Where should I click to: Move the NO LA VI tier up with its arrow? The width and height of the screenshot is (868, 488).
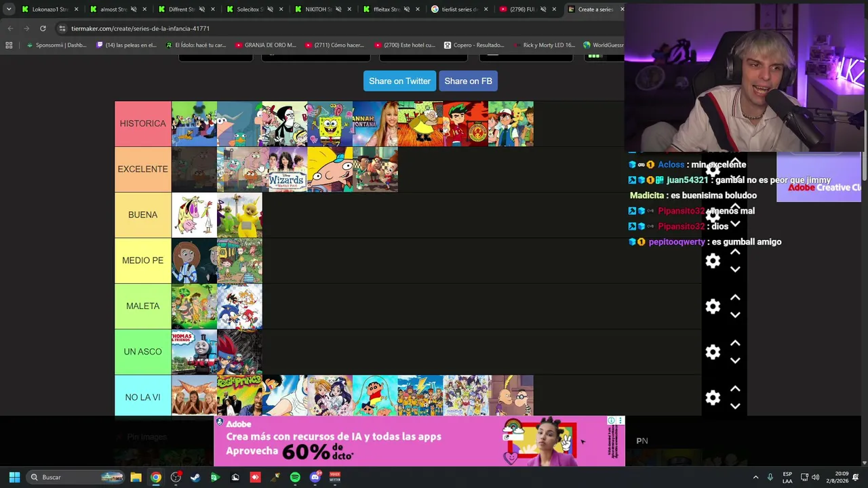pyautogui.click(x=735, y=389)
